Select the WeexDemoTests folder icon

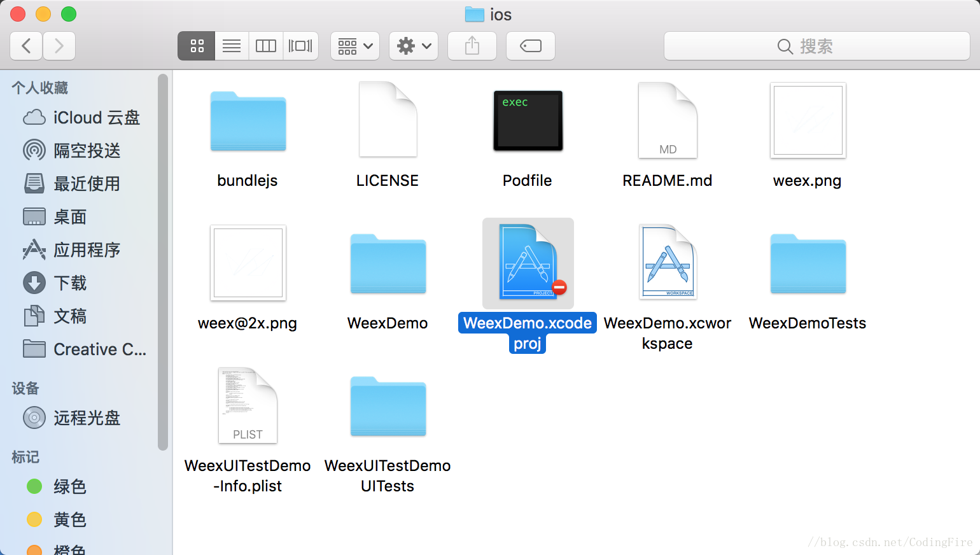[808, 263]
